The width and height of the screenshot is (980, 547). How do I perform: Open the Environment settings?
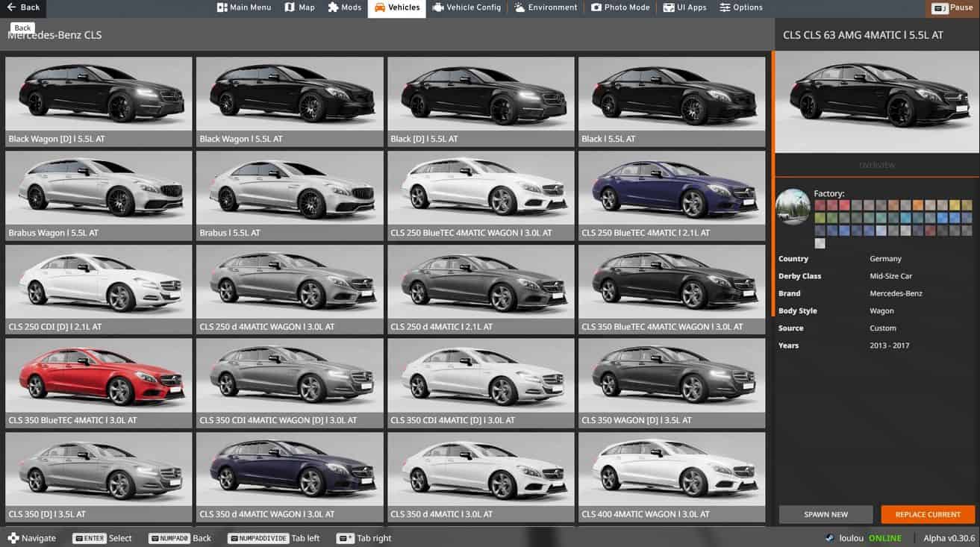[x=546, y=7]
